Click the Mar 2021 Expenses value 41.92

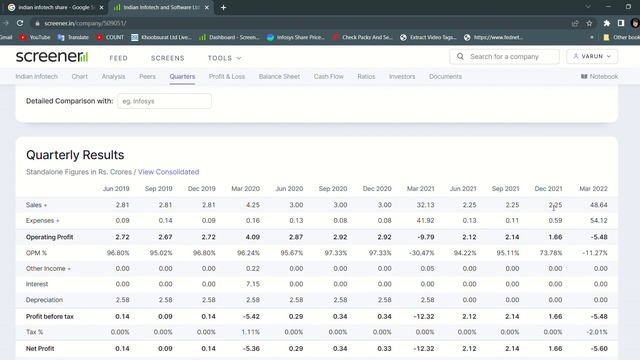(x=425, y=220)
